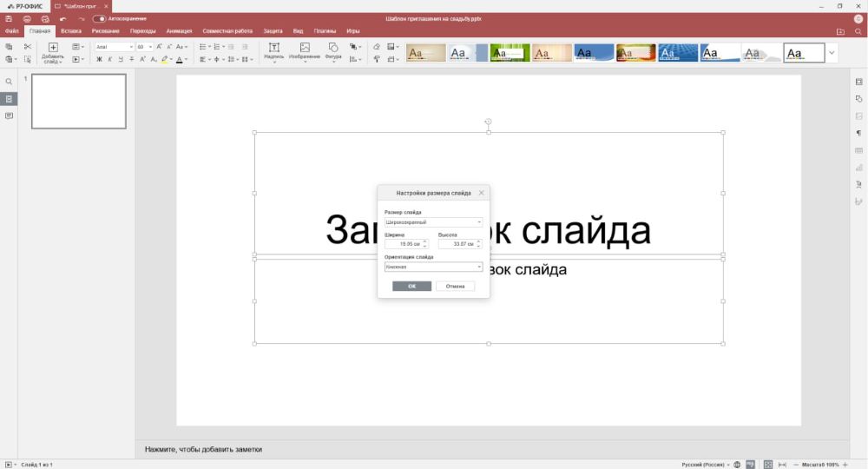Expand the theme gallery chevron

click(x=832, y=53)
